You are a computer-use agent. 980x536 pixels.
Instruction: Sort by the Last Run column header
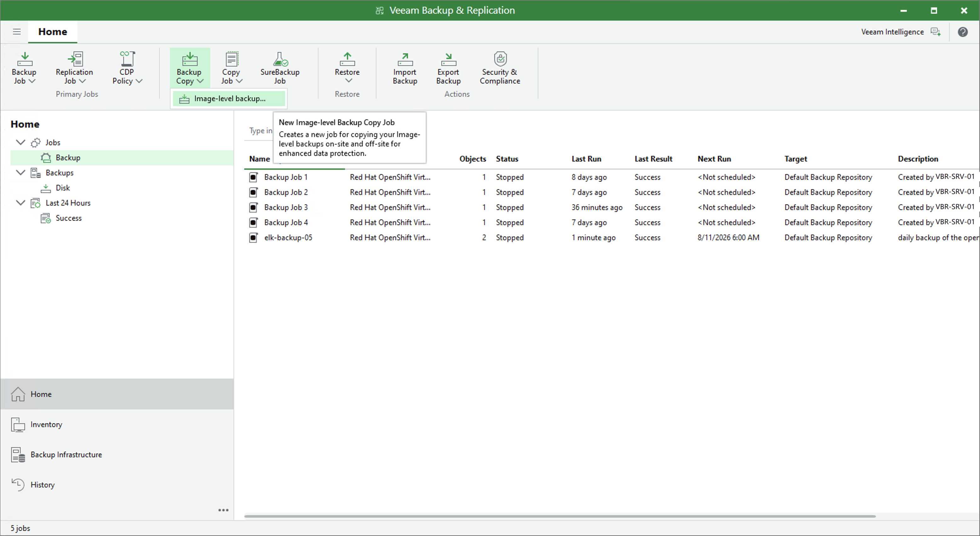(x=586, y=159)
